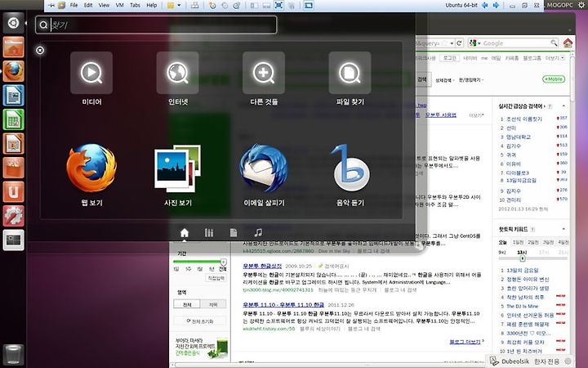Click the Firefox search magnifier icon
This screenshot has width=588, height=368.
click(x=554, y=43)
